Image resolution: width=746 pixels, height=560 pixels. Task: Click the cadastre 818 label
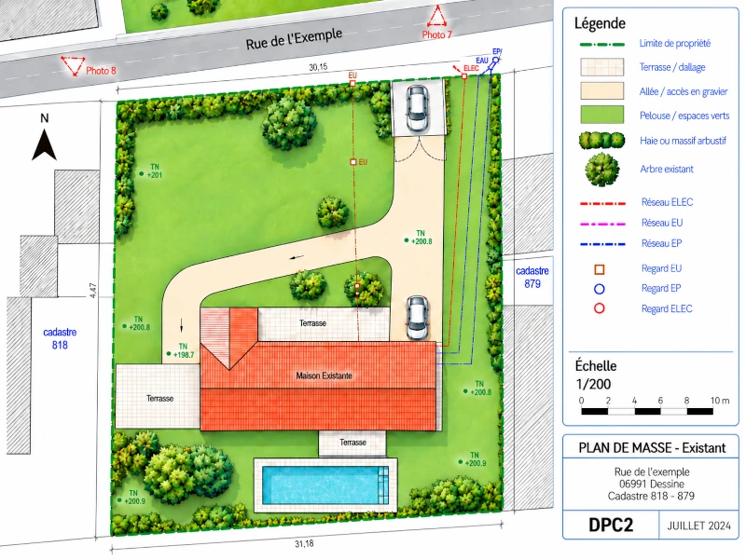[x=60, y=338]
